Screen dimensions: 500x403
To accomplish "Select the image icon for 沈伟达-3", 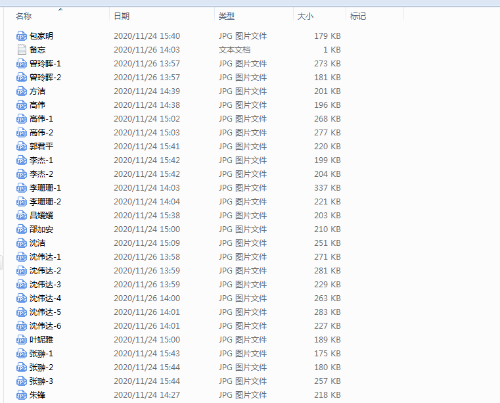I will pos(21,285).
